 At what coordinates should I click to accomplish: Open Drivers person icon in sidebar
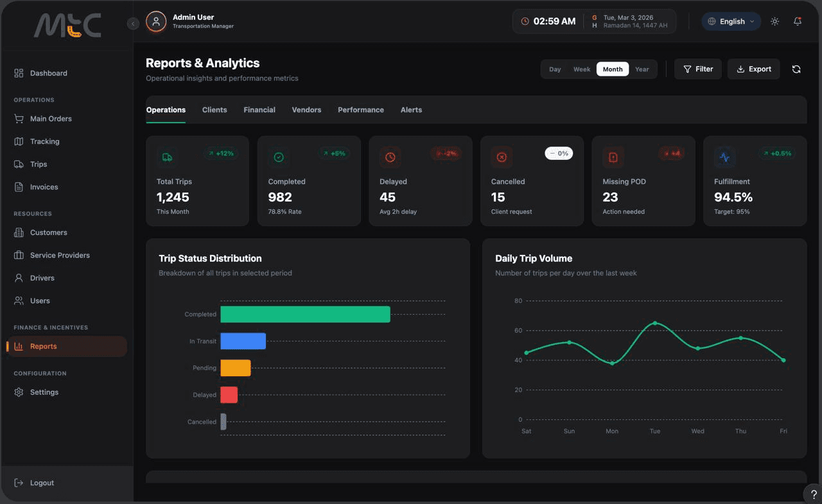pyautogui.click(x=19, y=278)
